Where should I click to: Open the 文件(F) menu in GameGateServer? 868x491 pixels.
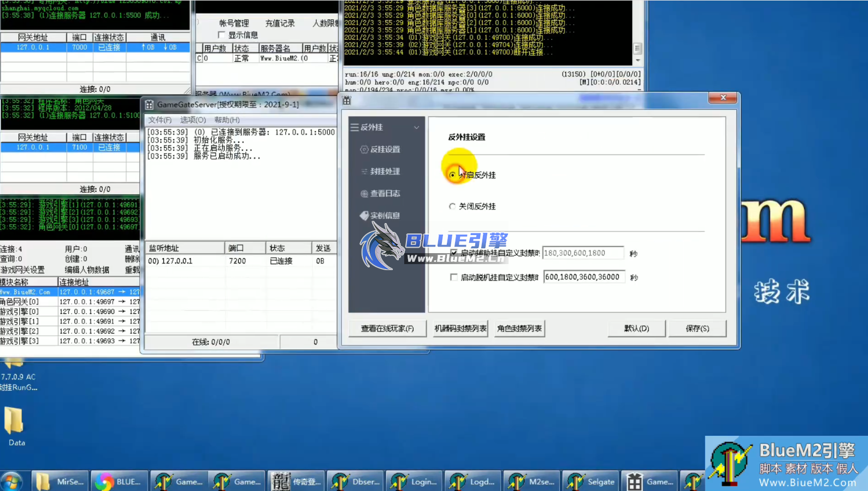(160, 120)
